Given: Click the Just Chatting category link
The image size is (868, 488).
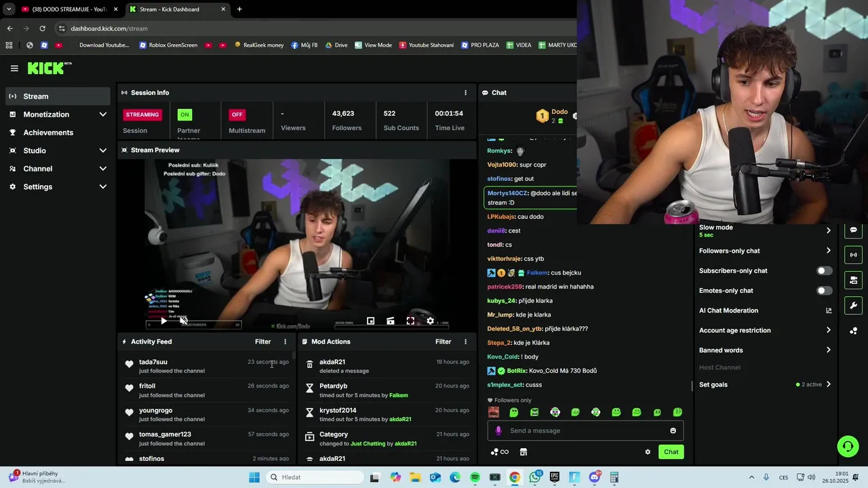Looking at the screenshot, I should coord(368,444).
